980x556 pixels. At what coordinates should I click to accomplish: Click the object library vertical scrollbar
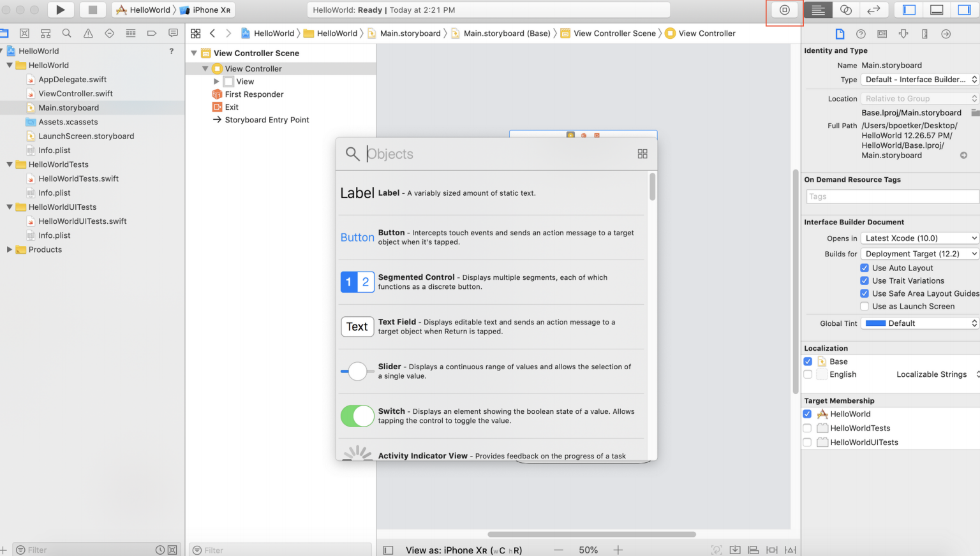652,187
